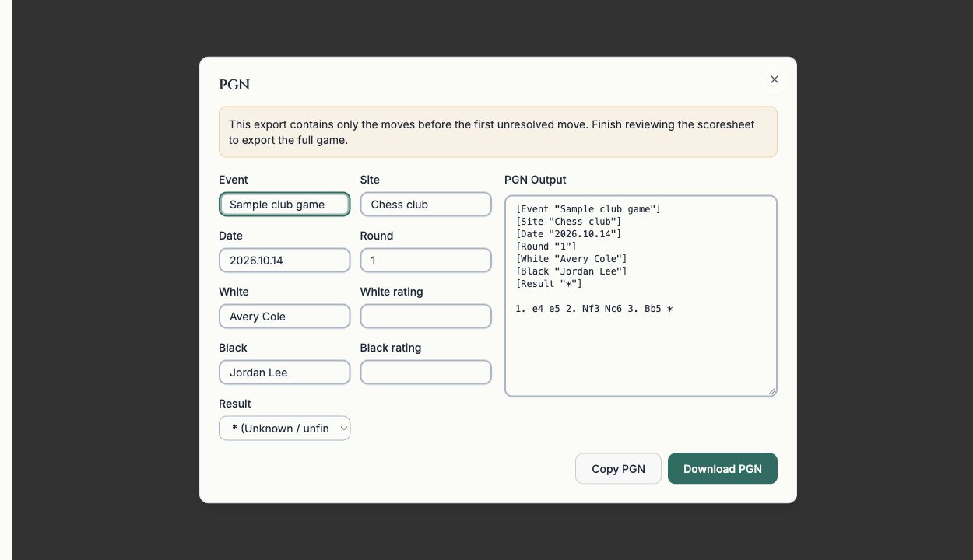
Task: Click the [Round "1"] tag line
Action: [x=546, y=247]
